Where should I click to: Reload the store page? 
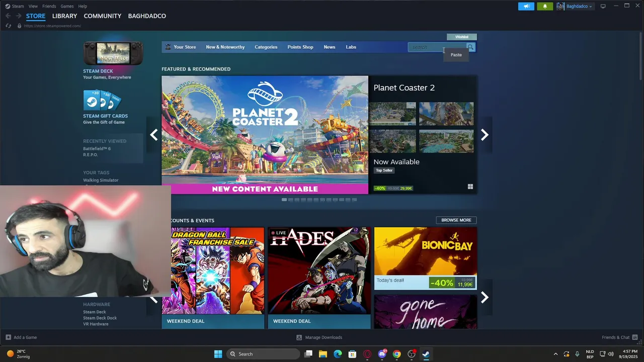[9, 26]
